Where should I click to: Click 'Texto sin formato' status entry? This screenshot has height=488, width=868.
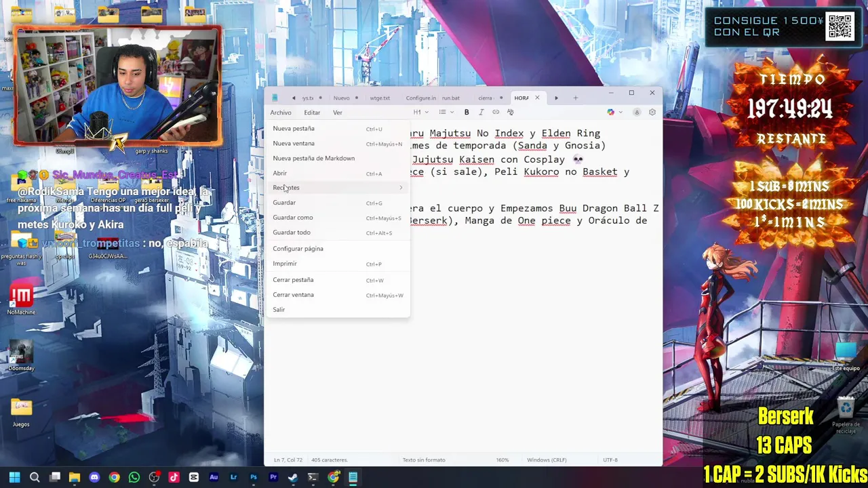coord(424,460)
